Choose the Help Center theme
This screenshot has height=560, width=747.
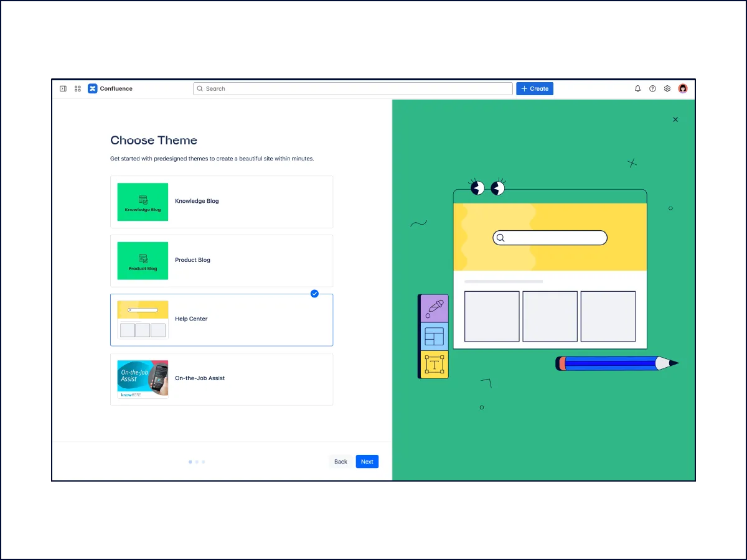point(222,320)
